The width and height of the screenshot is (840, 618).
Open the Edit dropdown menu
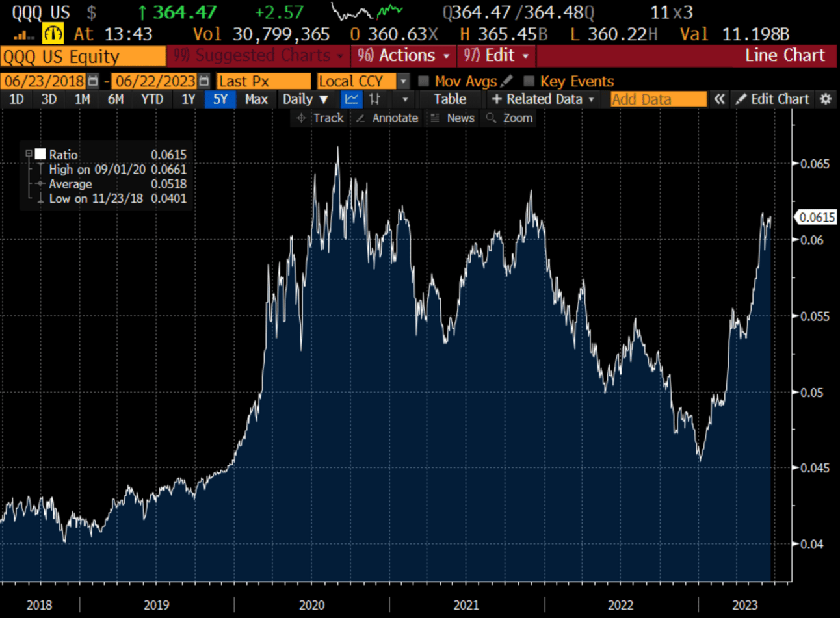pyautogui.click(x=496, y=56)
